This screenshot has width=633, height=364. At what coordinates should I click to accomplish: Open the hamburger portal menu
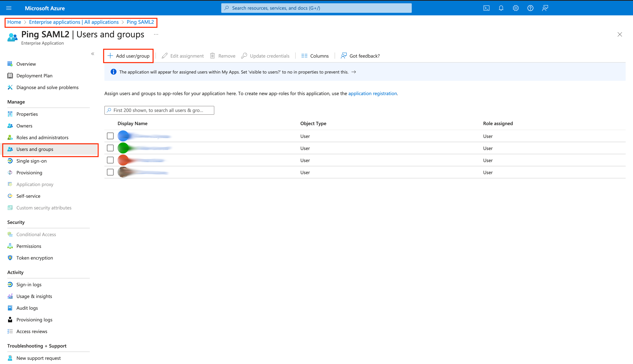pos(9,8)
